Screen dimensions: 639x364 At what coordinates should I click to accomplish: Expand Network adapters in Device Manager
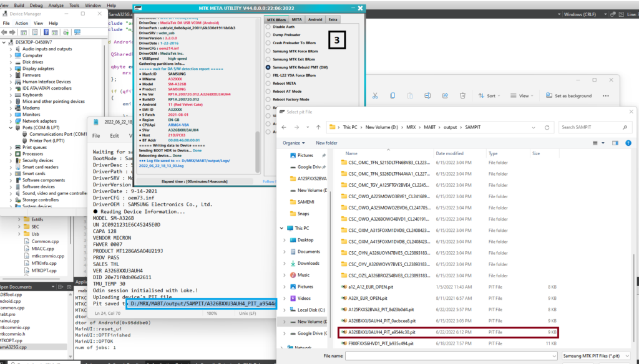tap(11, 121)
